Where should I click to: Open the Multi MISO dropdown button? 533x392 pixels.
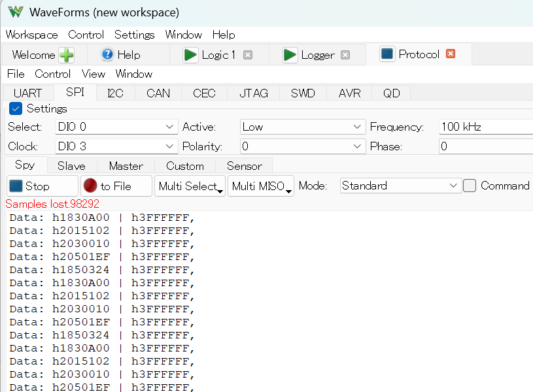261,186
